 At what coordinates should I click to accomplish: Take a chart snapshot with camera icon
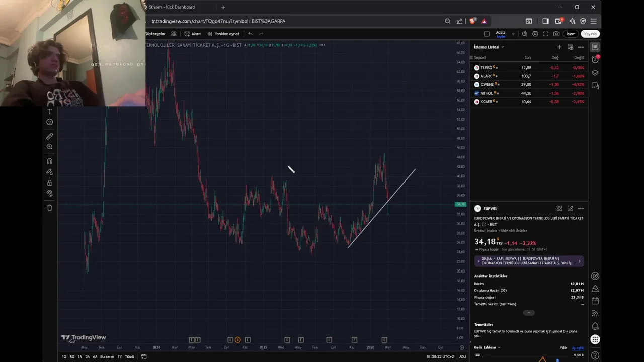pos(556,34)
